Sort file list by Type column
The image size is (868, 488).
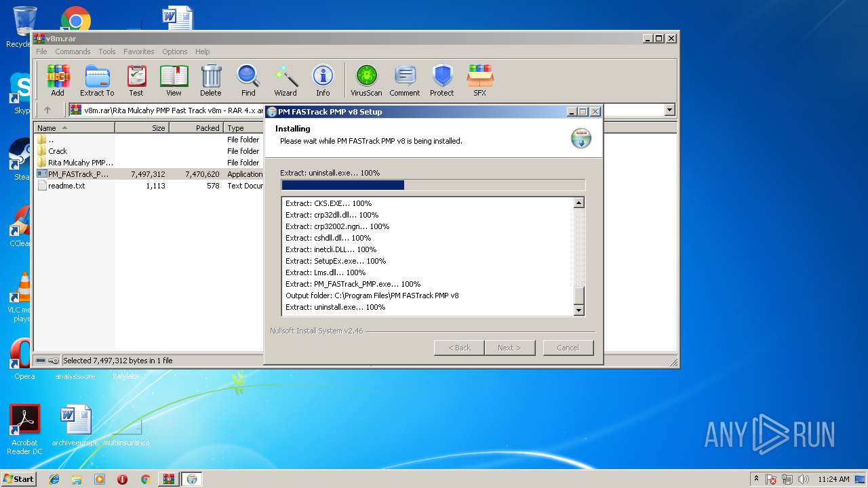coord(244,127)
